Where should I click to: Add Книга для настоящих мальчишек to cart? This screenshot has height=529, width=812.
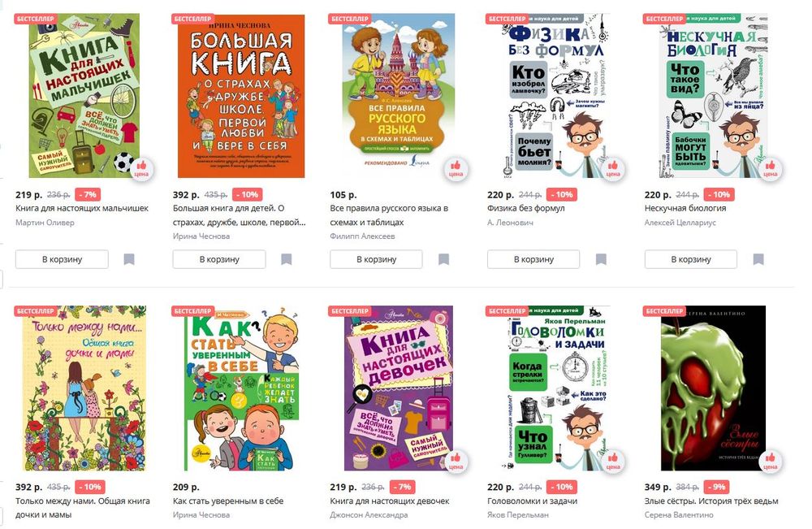pyautogui.click(x=63, y=259)
